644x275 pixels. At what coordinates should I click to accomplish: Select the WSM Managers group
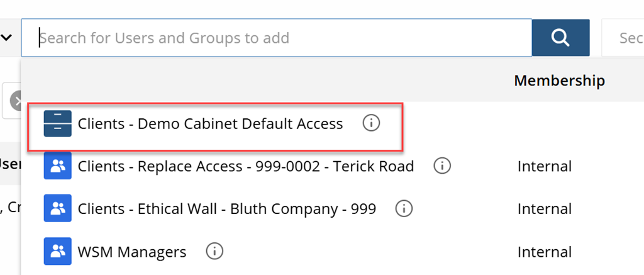[132, 252]
